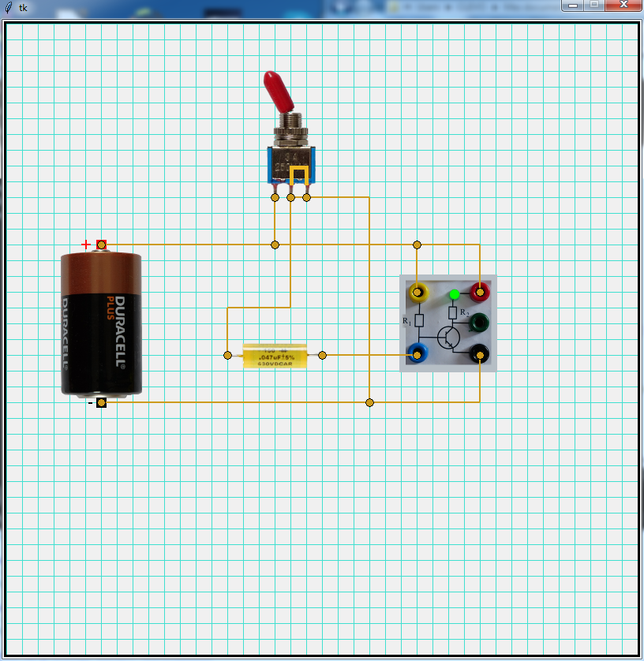This screenshot has width=644, height=661.
Task: Click the green LED indicator dot
Action: tap(455, 294)
